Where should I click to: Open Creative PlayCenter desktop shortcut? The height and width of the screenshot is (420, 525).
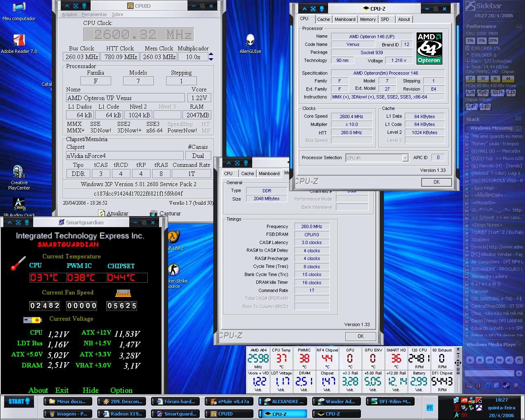19,178
